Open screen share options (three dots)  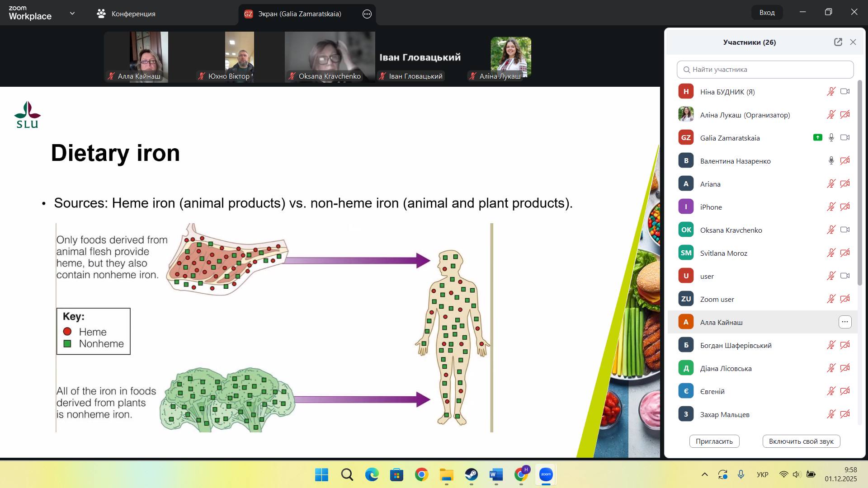tap(367, 14)
